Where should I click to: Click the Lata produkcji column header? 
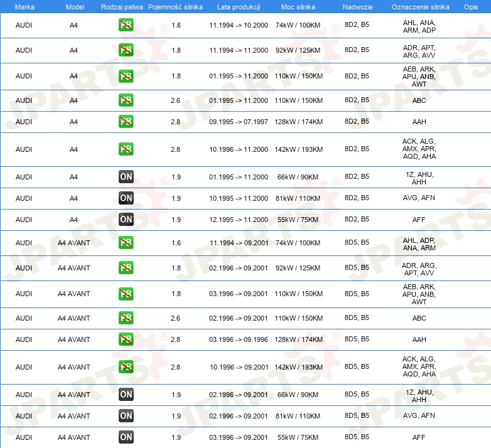tap(239, 7)
